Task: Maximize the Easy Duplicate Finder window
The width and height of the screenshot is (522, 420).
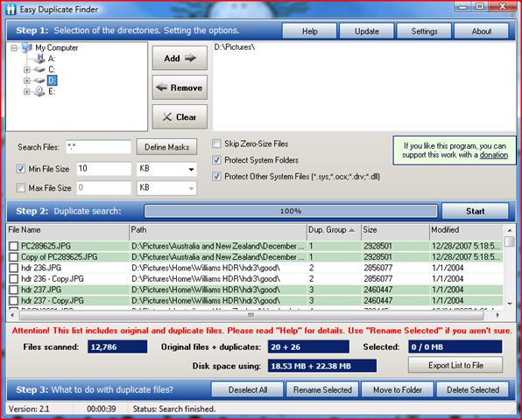Action: click(480, 6)
